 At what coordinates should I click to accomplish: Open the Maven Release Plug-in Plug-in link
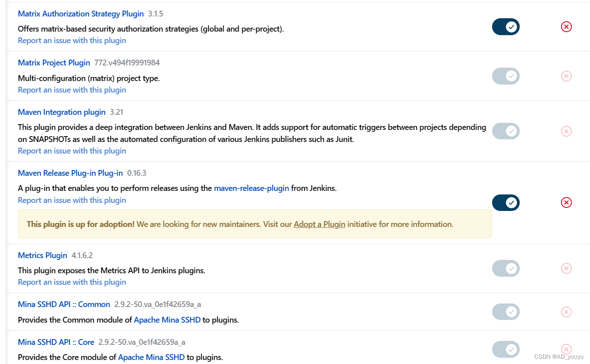point(70,173)
